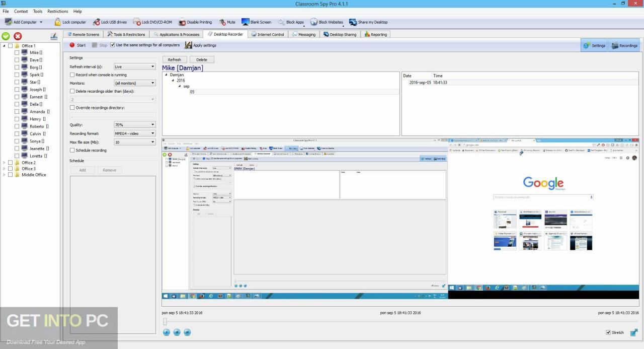Expand the Middle Office tree group
This screenshot has width=644, height=349.
(4, 175)
